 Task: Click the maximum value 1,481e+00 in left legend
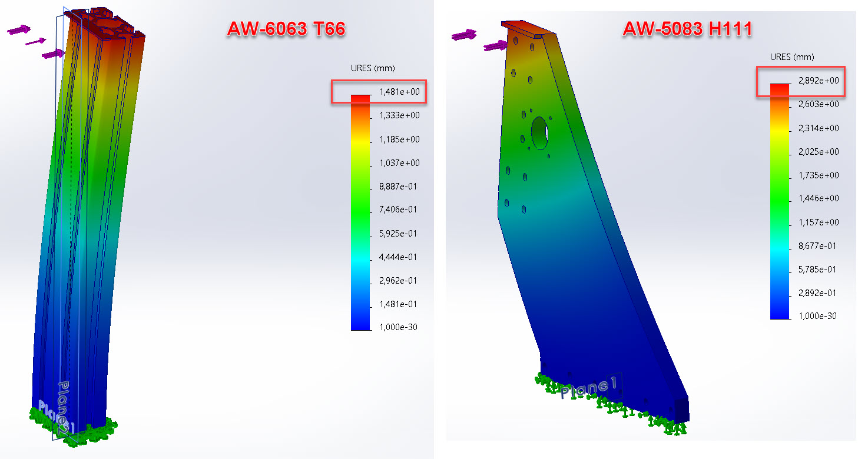tap(399, 91)
